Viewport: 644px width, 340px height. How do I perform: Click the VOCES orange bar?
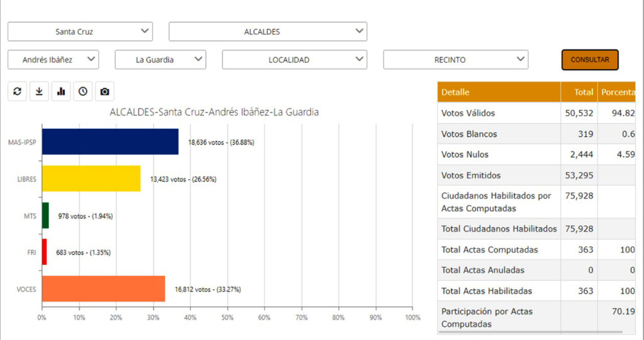pos(103,289)
